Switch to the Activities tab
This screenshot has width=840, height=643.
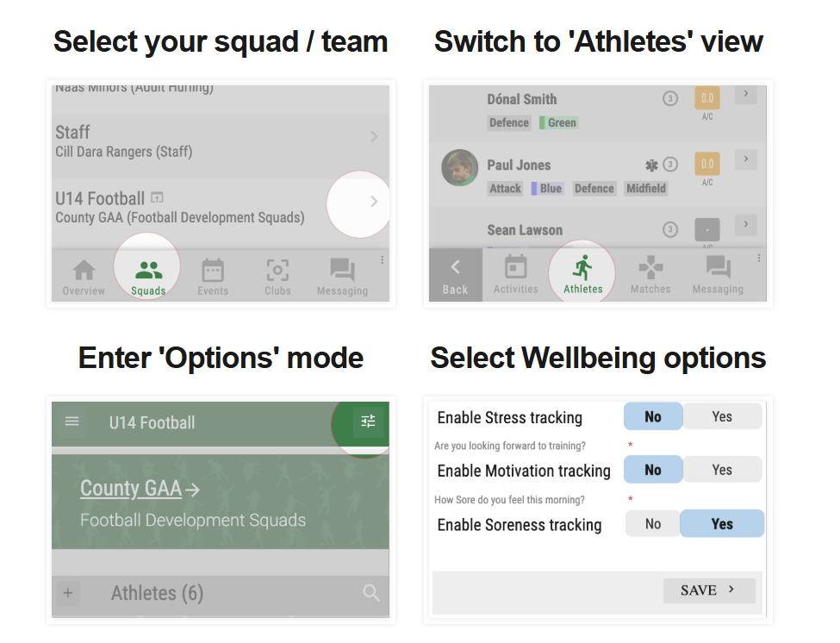515,275
